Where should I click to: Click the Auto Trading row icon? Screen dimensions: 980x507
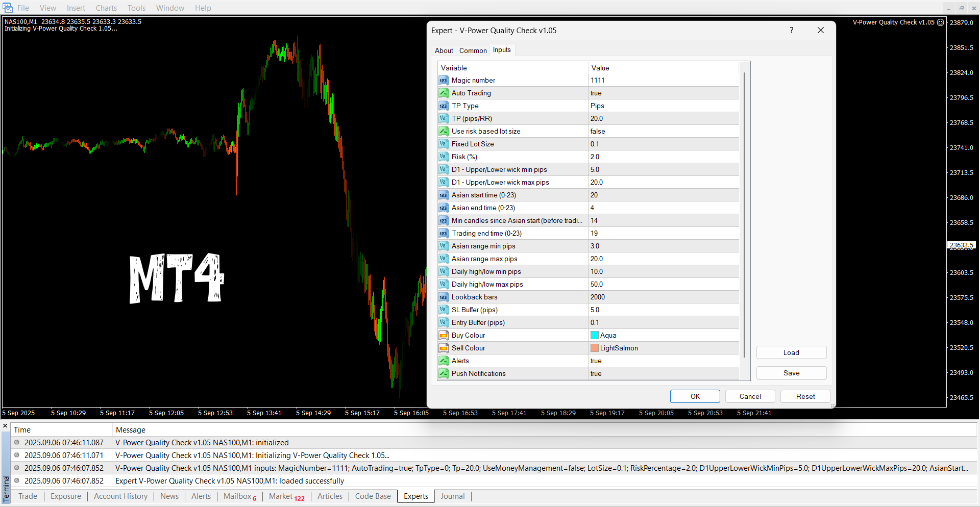444,93
